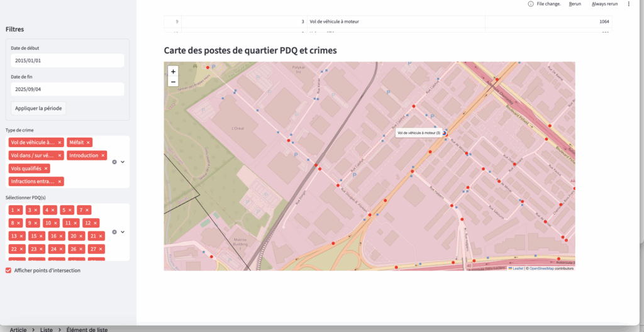Image resolution: width=644 pixels, height=332 pixels.
Task: Click the Date de fin field
Action: pos(67,89)
